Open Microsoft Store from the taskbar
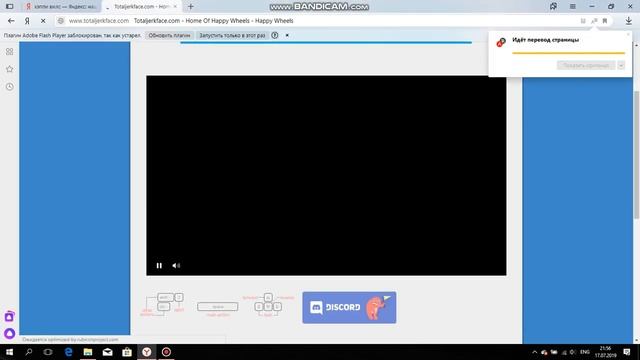The height and width of the screenshot is (360, 640). (x=127, y=352)
